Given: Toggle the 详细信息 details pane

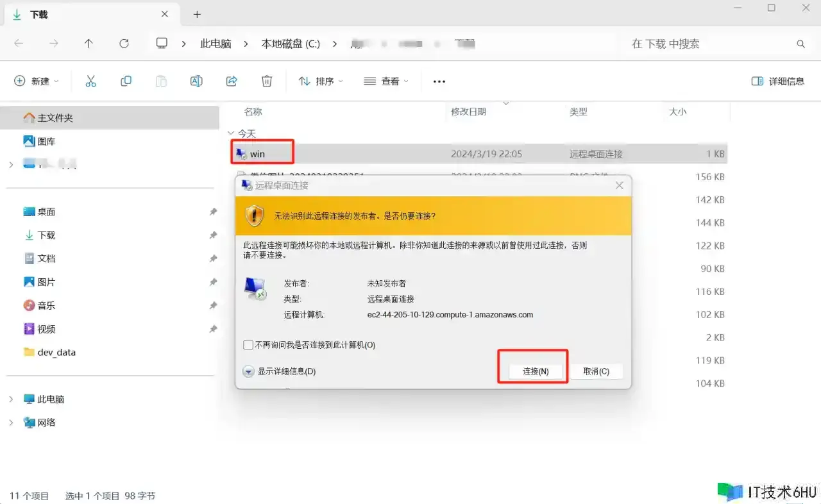Looking at the screenshot, I should (777, 81).
